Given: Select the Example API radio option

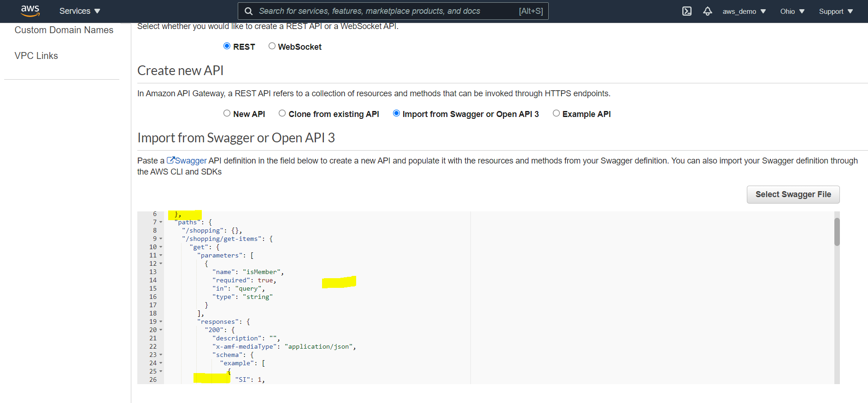Looking at the screenshot, I should click(556, 113).
